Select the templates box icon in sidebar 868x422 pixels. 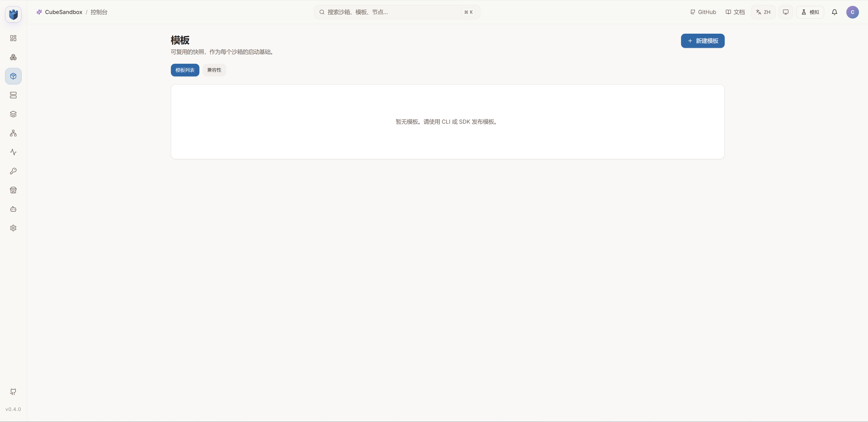13,76
